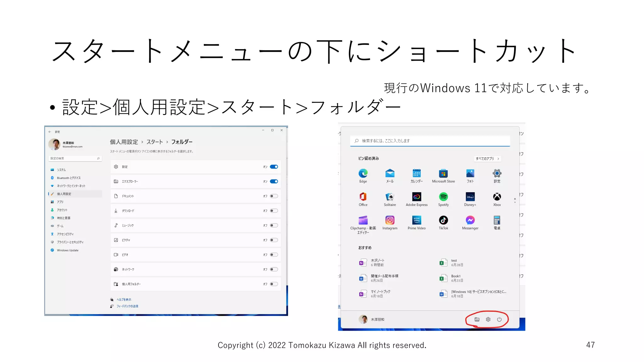
Task: Click the power button in Start menu
Action: click(499, 319)
